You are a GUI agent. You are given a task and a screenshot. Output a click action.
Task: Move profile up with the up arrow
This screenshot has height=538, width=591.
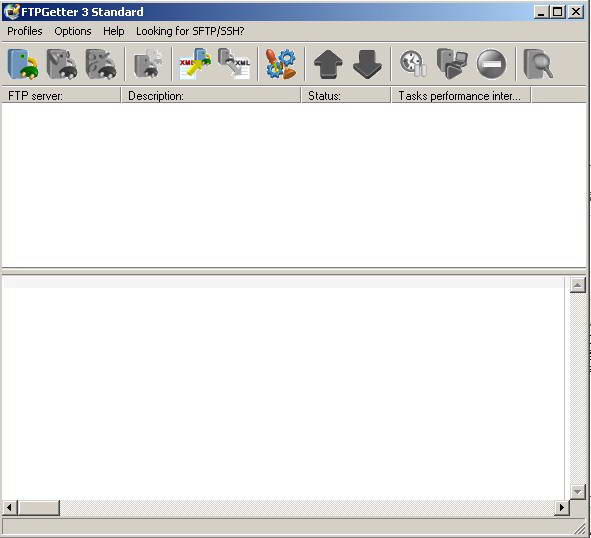click(328, 64)
